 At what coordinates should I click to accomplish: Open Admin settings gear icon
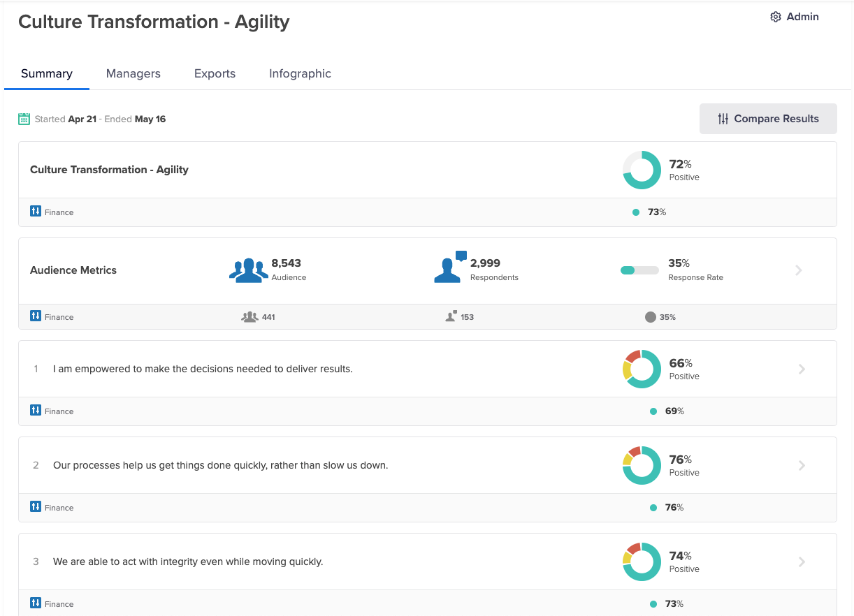pos(775,17)
